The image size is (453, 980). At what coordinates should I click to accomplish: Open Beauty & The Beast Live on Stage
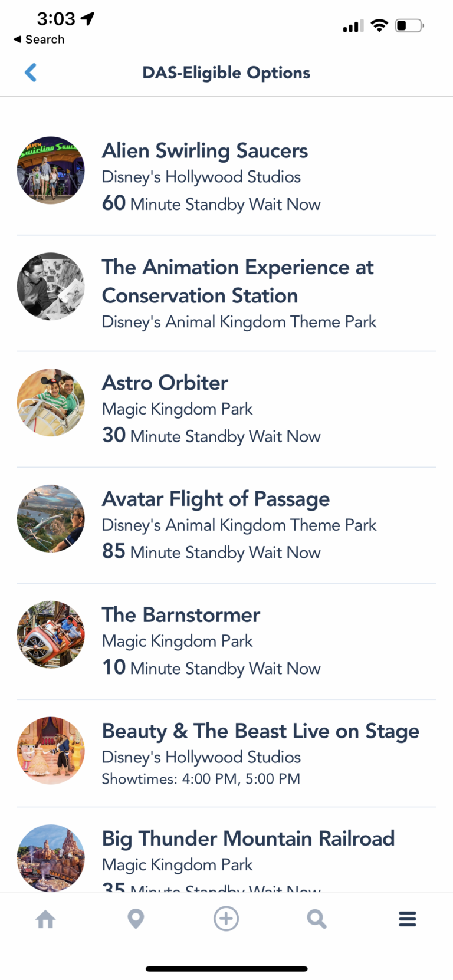click(260, 731)
